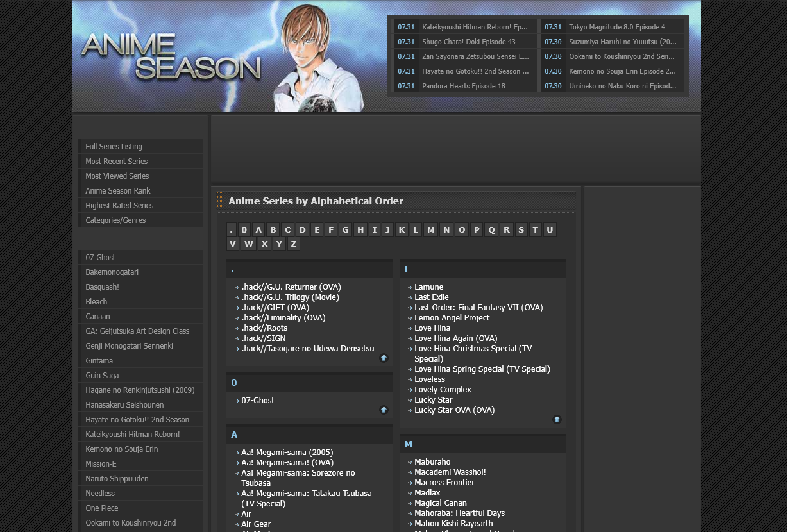Click the up arrow in the '.' section
Viewport: 787px width, 532px height.
tap(384, 358)
